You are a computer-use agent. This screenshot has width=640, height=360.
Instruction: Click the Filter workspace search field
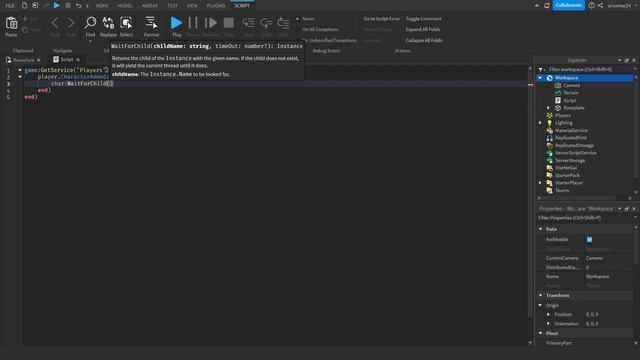[588, 69]
